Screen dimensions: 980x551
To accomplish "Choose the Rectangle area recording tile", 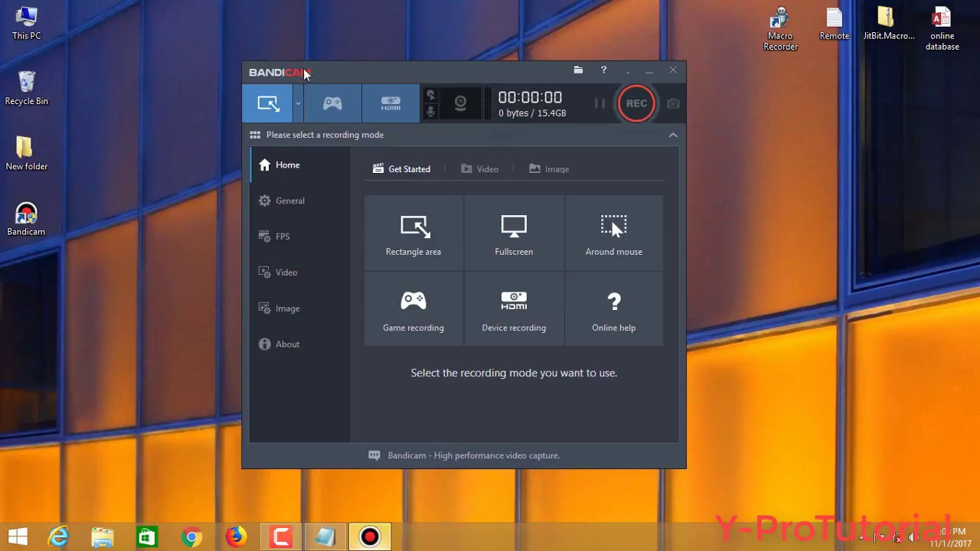I will pos(413,233).
